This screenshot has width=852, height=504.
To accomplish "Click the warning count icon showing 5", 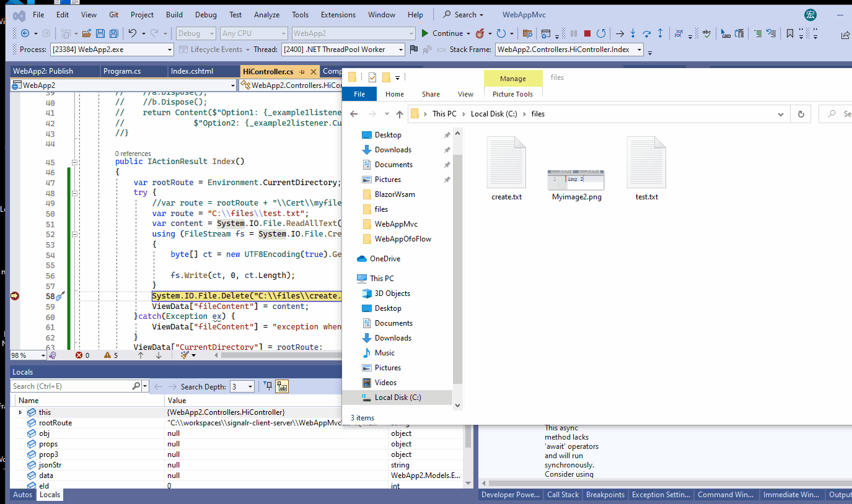I will (x=107, y=355).
